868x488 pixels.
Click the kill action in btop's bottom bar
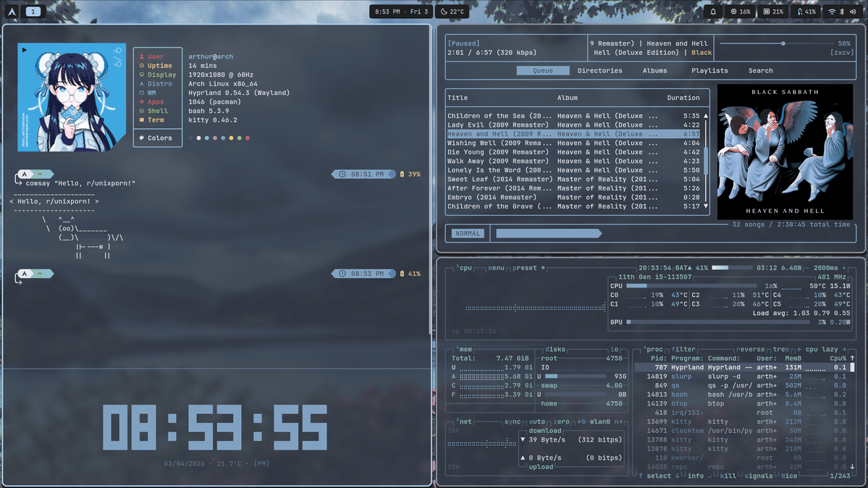pyautogui.click(x=728, y=476)
